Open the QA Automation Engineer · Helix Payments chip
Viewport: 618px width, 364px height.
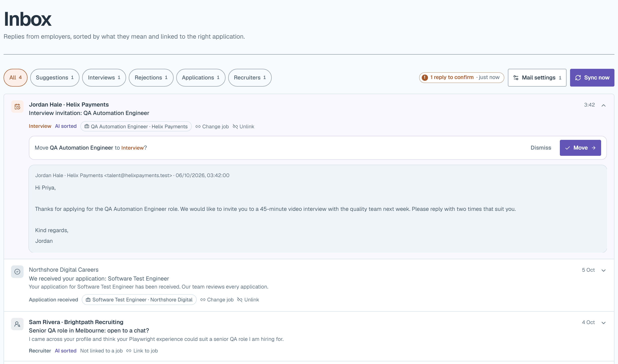coord(136,127)
